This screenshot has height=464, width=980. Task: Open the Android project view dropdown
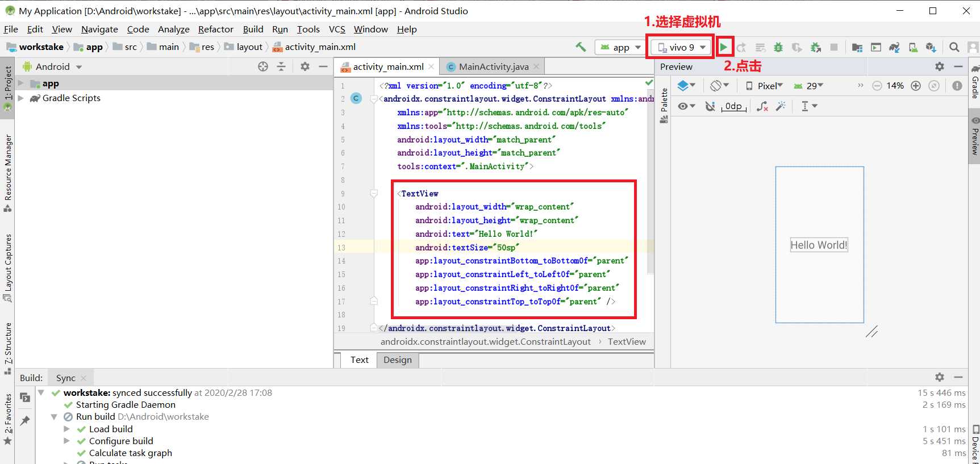tap(52, 66)
